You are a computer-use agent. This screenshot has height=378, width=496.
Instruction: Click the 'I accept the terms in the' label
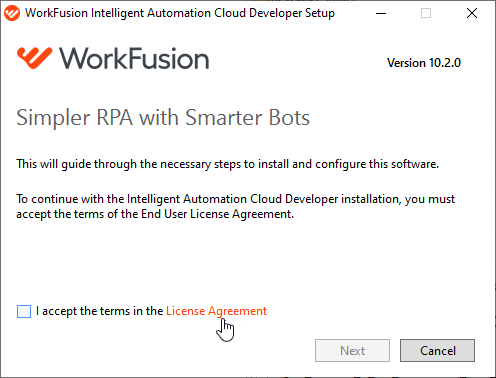pos(99,311)
